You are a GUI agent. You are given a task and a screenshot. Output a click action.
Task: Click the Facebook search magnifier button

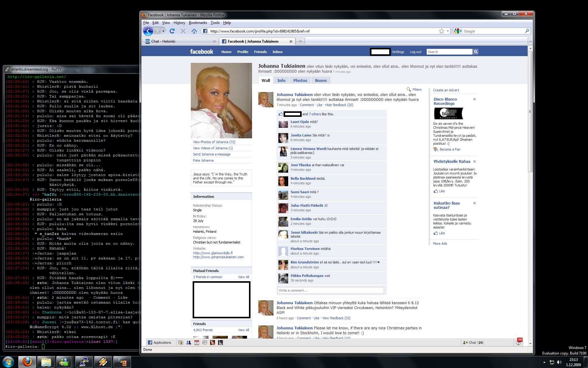coord(476,52)
